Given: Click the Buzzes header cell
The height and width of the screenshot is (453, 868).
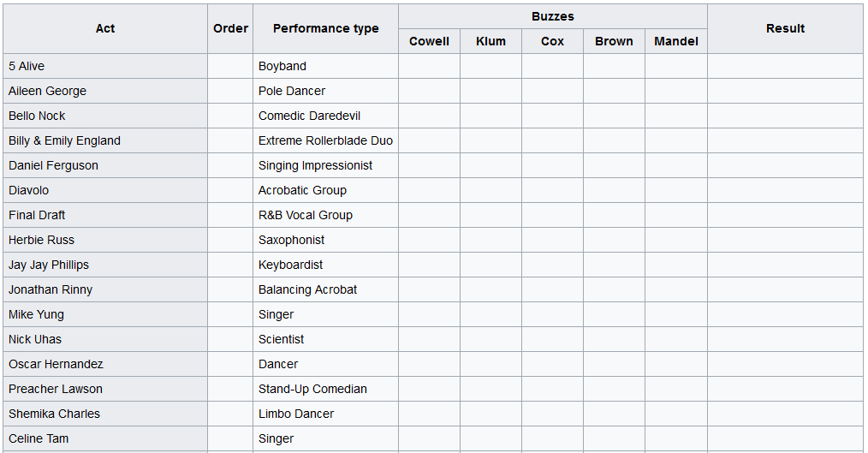Looking at the screenshot, I should point(552,16).
